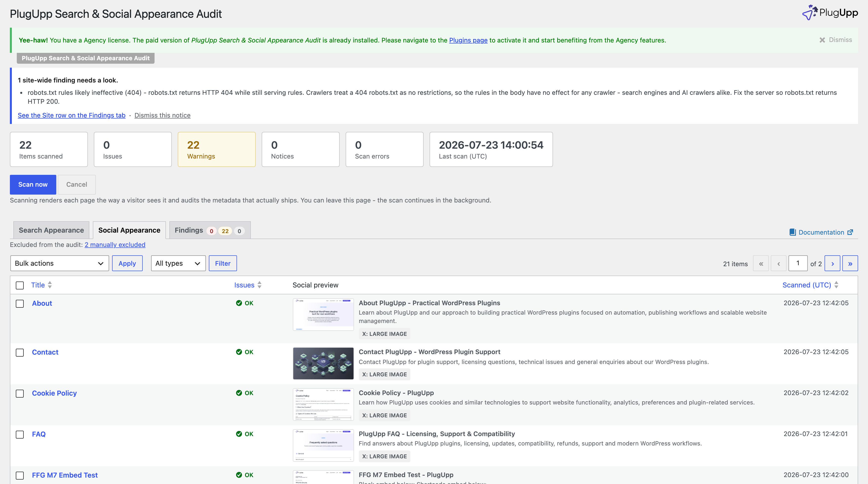Image resolution: width=868 pixels, height=484 pixels.
Task: Click Dismiss this notice link
Action: click(162, 115)
